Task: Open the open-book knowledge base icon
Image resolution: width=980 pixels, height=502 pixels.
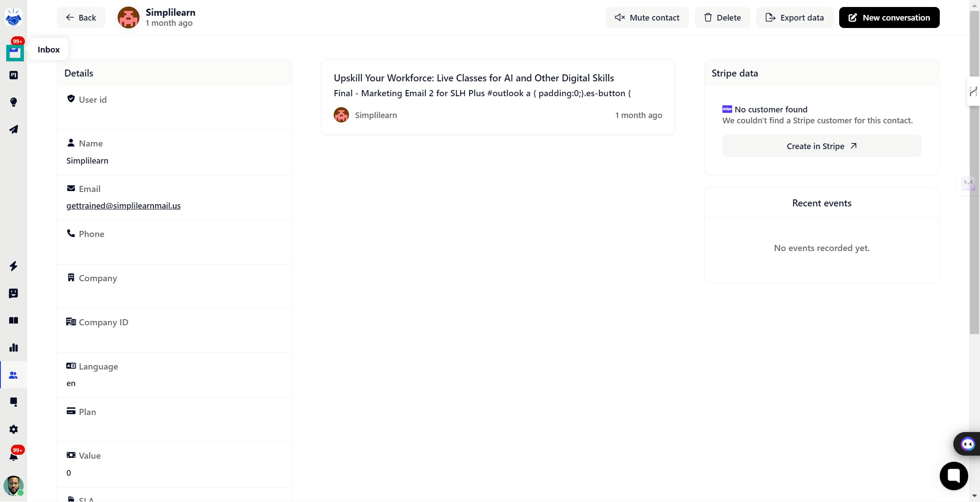Action: 14,321
